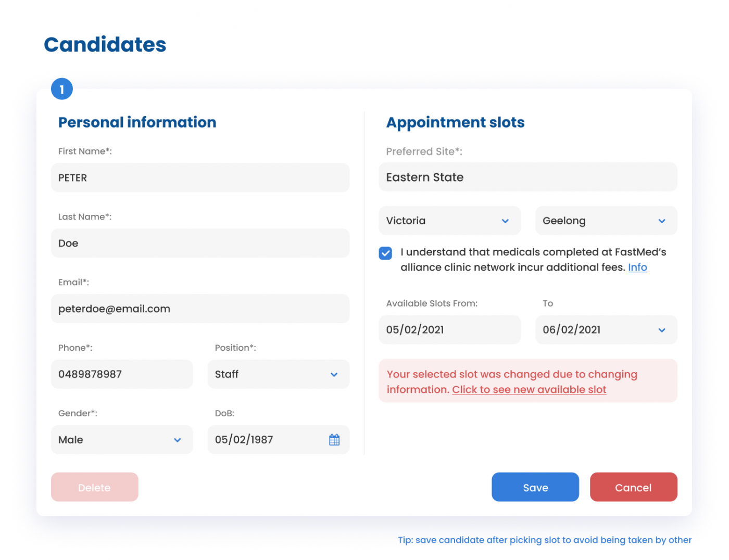Image resolution: width=729 pixels, height=560 pixels.
Task: Open the DoB calendar picker icon
Action: click(334, 440)
